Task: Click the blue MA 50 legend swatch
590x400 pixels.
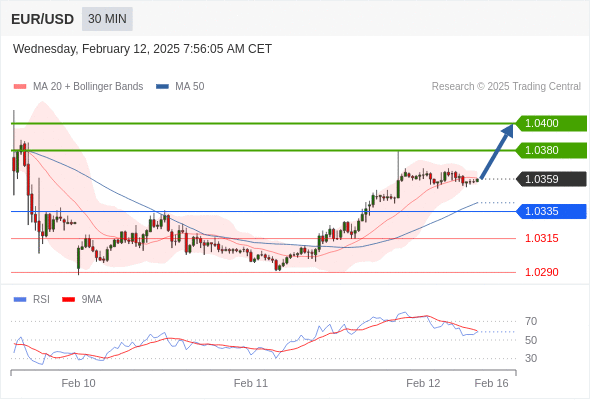Action: 162,87
